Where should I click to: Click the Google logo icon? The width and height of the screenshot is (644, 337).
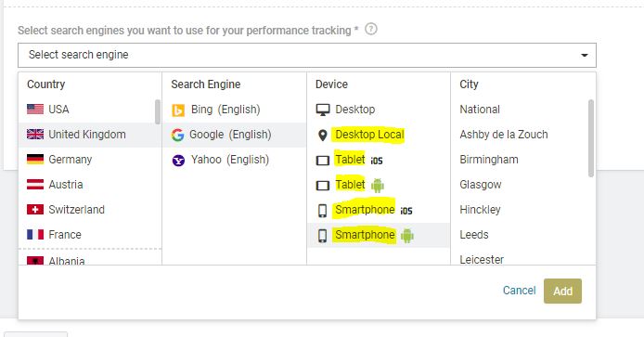(177, 135)
